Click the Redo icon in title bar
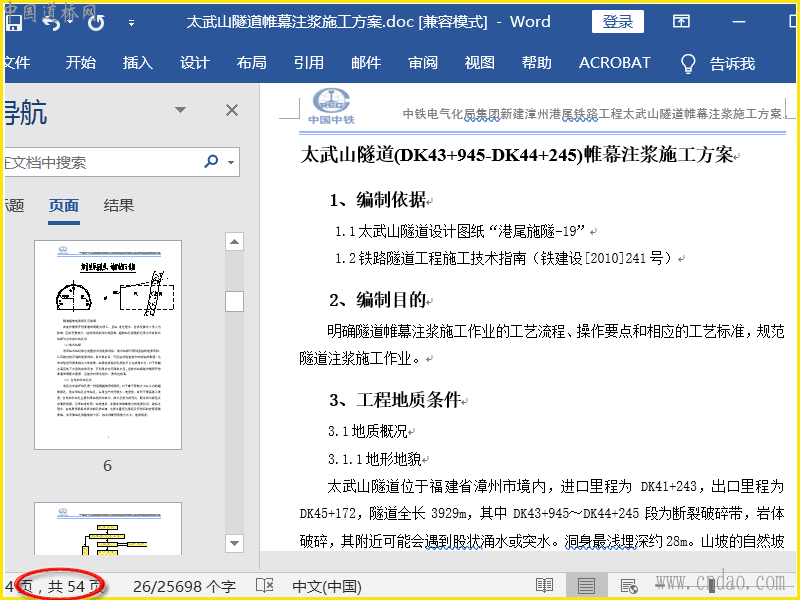This screenshot has height=600, width=800. 95,22
